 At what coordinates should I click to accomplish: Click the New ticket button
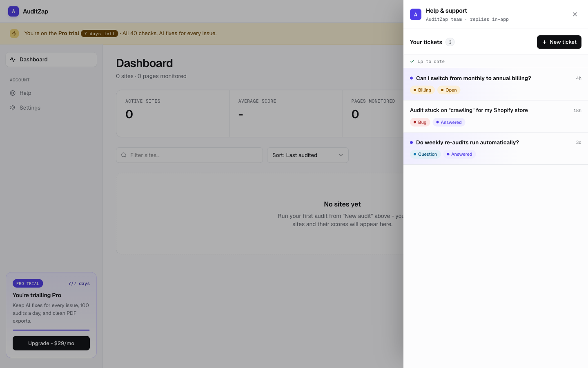coord(559,42)
